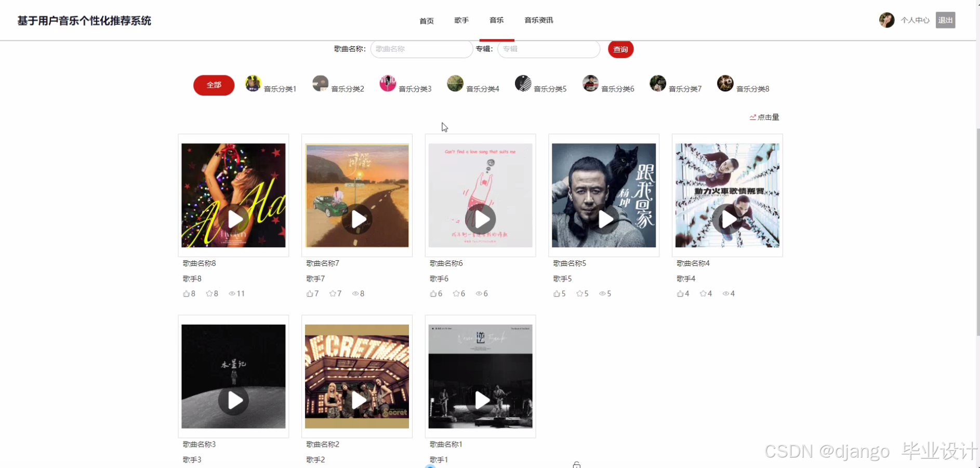Filter by 音乐分类6
The height and width of the screenshot is (468, 980).
pos(608,84)
